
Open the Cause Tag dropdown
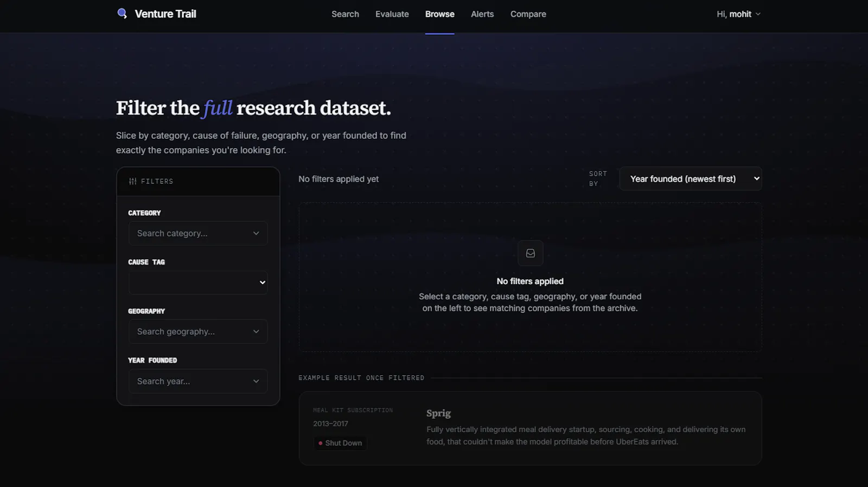[x=198, y=283]
